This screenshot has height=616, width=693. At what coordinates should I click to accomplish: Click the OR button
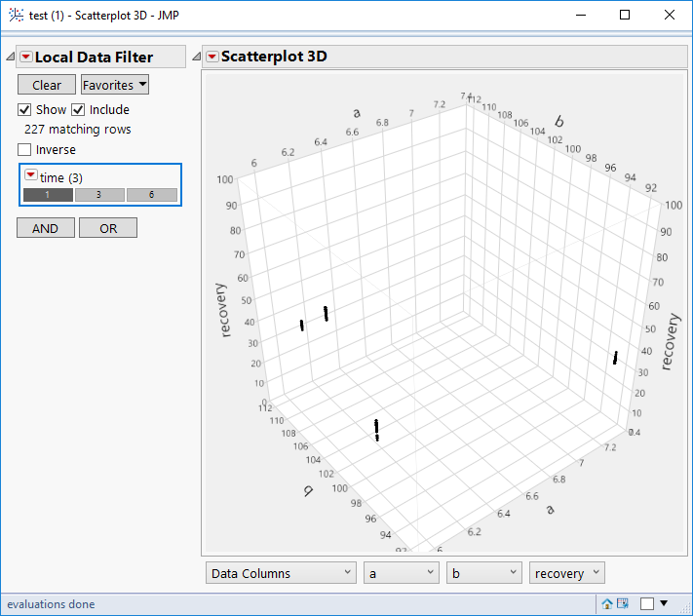107,228
